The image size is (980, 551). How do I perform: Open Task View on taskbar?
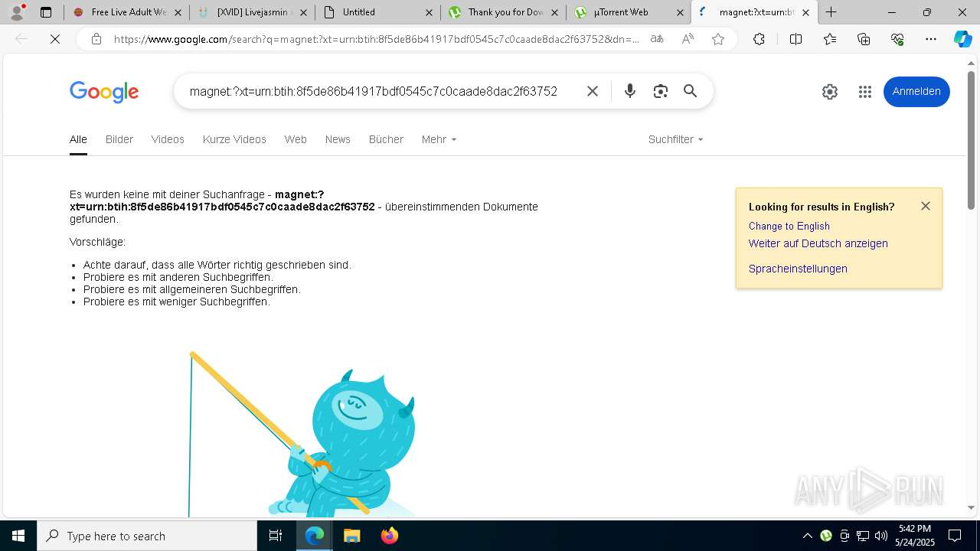tap(276, 536)
